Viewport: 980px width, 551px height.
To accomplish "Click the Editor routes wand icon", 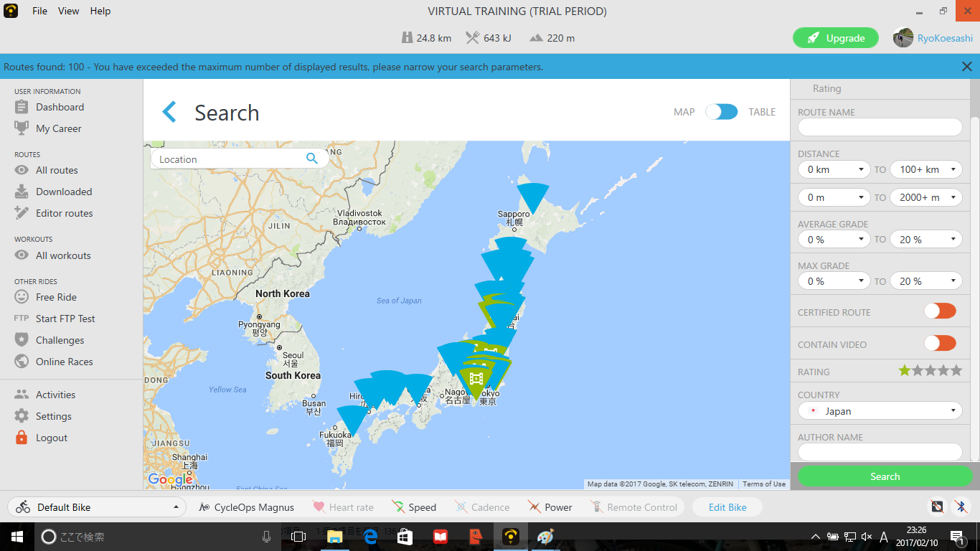I will click(x=22, y=213).
